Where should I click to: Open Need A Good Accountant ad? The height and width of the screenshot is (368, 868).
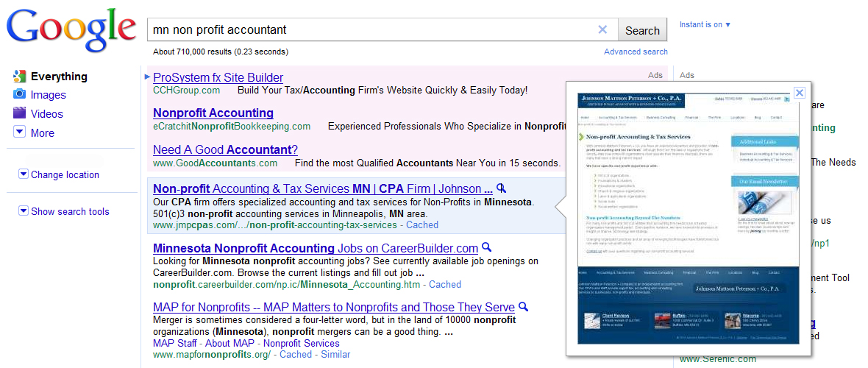pos(225,149)
